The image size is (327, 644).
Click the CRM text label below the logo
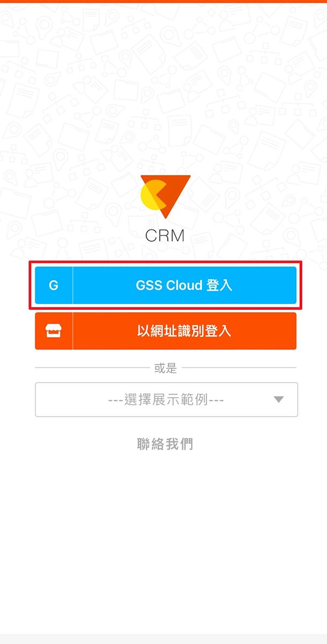coord(165,235)
